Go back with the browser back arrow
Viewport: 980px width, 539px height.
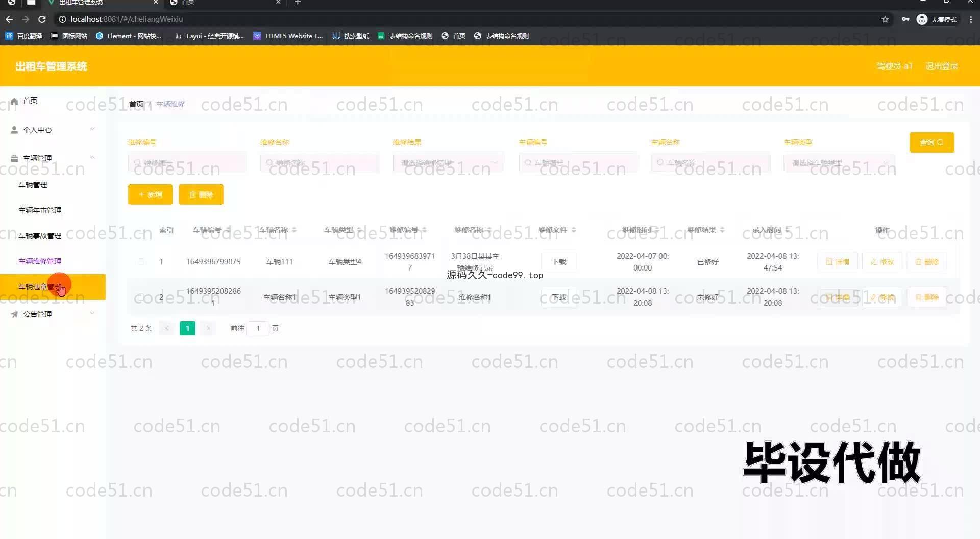[9, 19]
